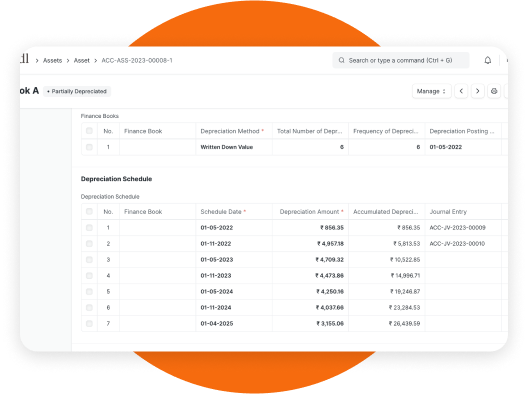Screen dimensions: 528x394
Task: Click the print icon button
Action: click(x=494, y=91)
